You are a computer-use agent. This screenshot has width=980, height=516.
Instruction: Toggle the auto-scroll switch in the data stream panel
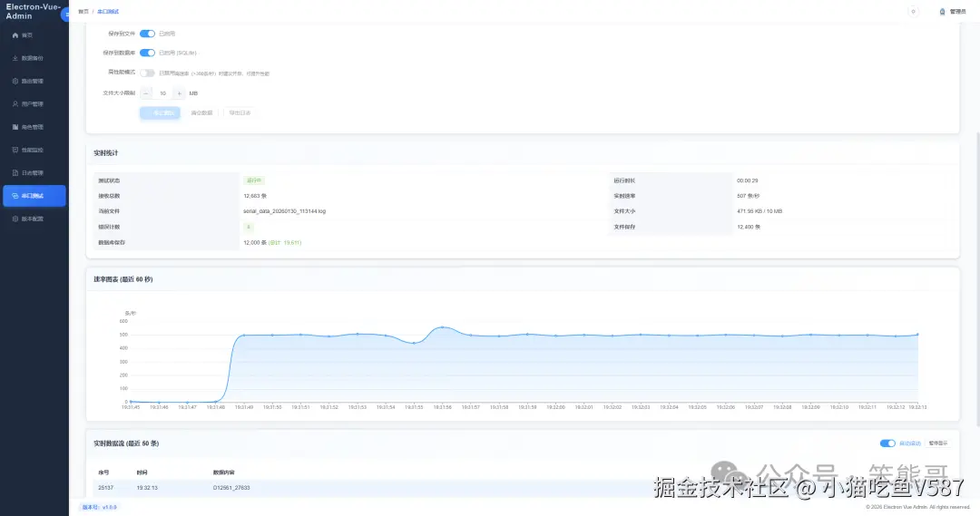[887, 443]
